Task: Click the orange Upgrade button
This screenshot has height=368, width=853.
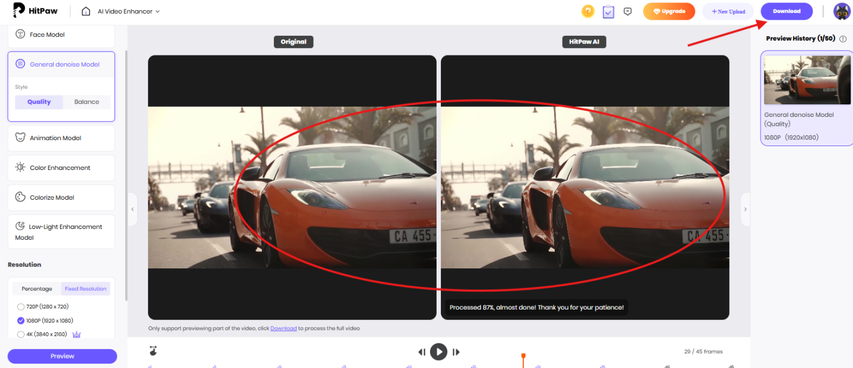Action: coord(669,11)
